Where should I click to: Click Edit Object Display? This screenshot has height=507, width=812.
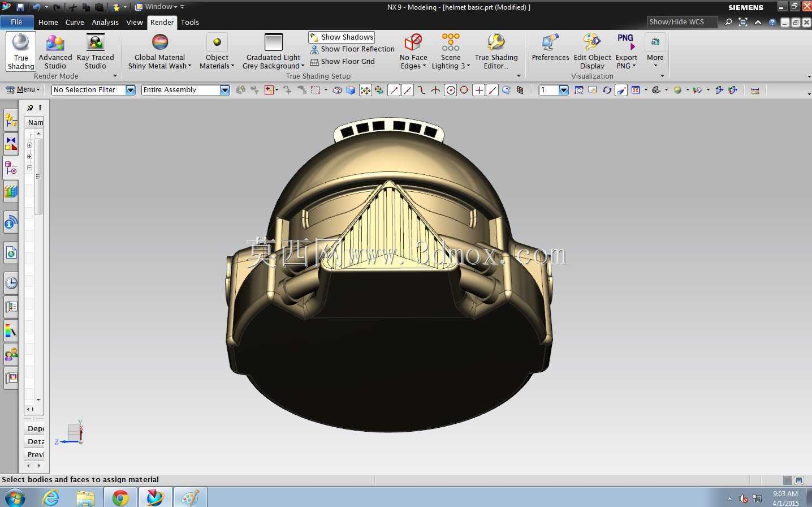click(x=592, y=51)
